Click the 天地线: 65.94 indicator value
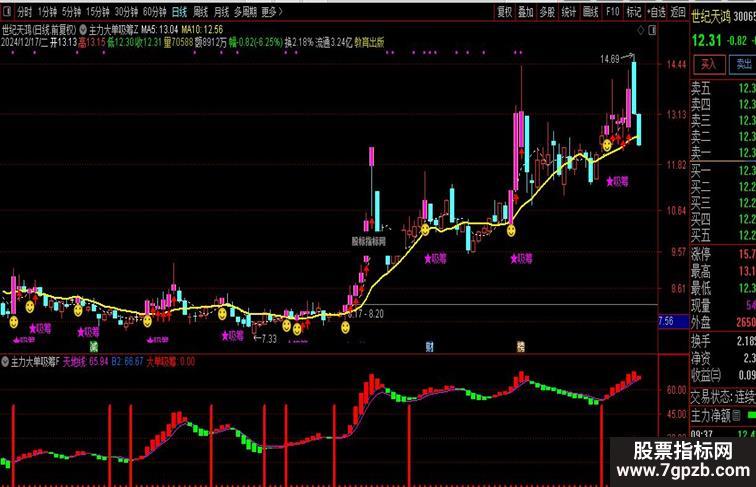Viewport: 756px width, 487px height. (86, 361)
